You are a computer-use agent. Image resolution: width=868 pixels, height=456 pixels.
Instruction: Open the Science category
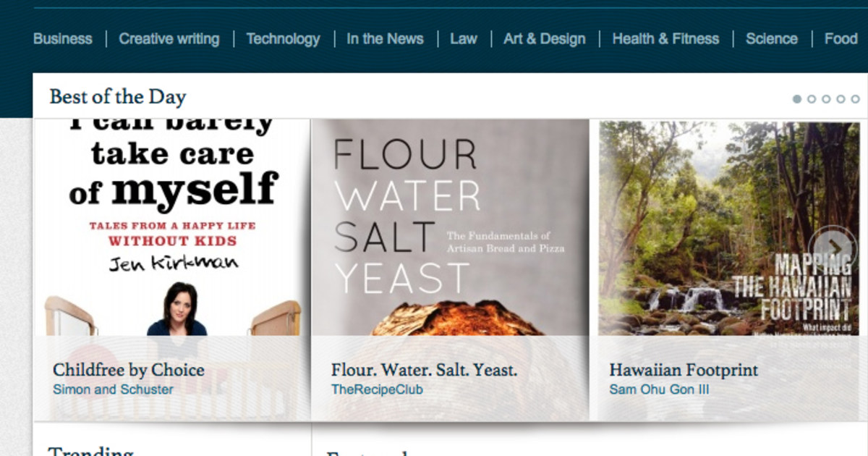click(x=772, y=39)
